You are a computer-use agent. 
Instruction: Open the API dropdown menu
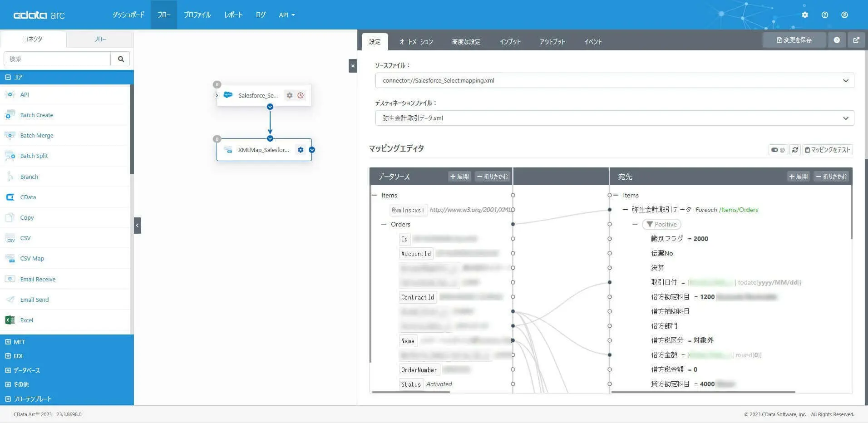tap(287, 15)
